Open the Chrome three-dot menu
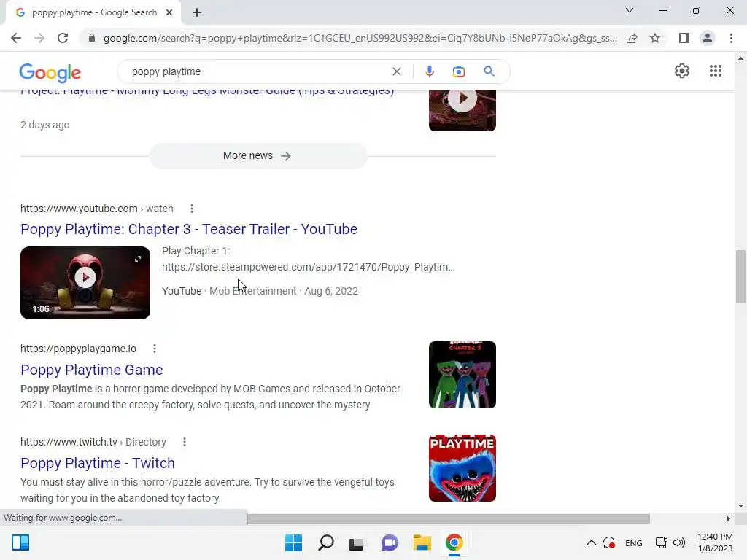This screenshot has height=560, width=747. point(731,38)
